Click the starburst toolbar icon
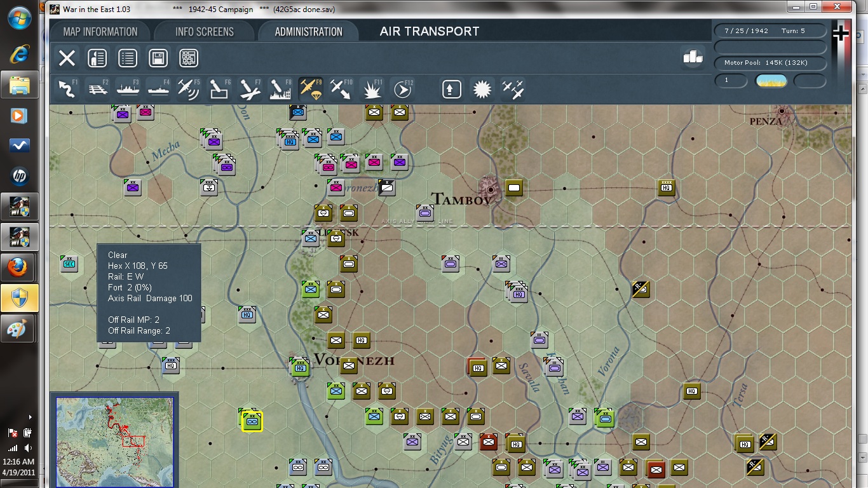Image resolution: width=868 pixels, height=488 pixels. (482, 89)
